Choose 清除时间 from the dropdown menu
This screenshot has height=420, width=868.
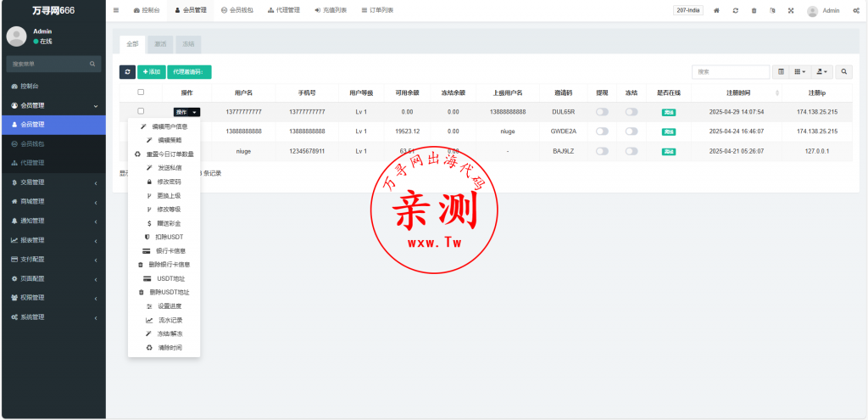pos(164,348)
